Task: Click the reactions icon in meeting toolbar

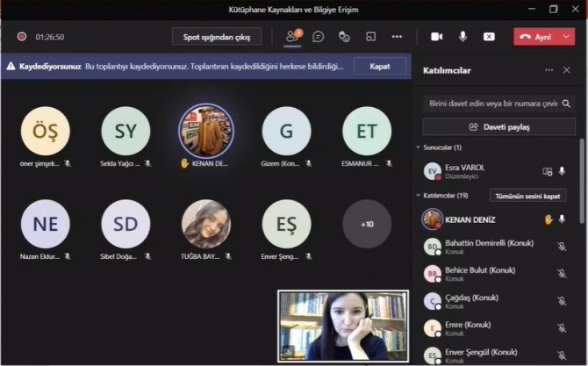Action: tap(345, 37)
